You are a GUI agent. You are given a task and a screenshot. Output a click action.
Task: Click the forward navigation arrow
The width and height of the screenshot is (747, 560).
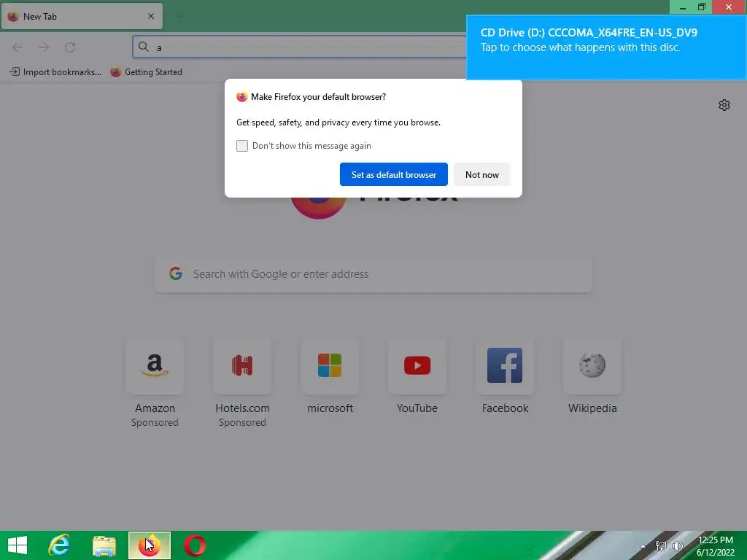[x=44, y=47]
